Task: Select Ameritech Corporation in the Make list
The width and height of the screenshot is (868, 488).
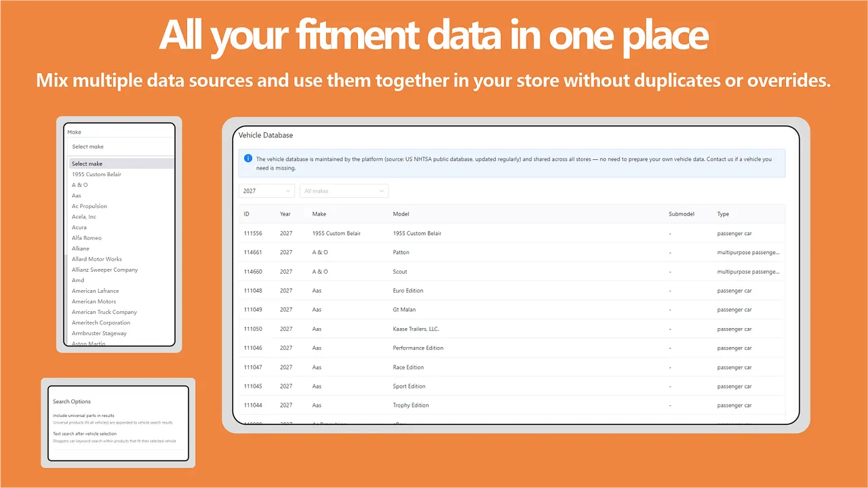Action: tap(101, 323)
